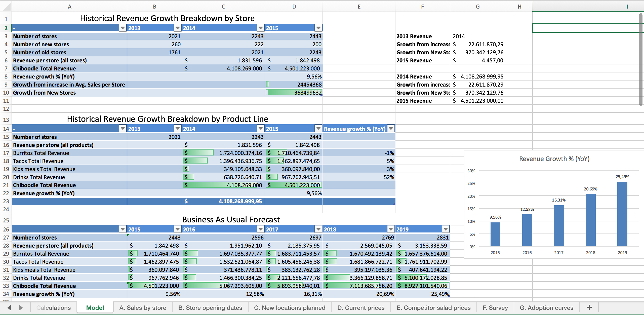644x315 pixels.
Task: Click the previous sheet navigation arrow
Action: point(10,307)
